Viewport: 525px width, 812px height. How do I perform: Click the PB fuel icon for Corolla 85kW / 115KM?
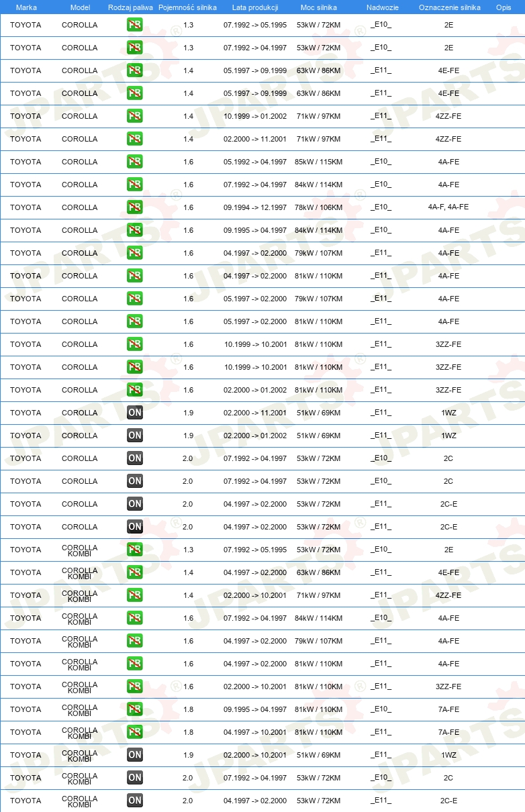click(134, 162)
